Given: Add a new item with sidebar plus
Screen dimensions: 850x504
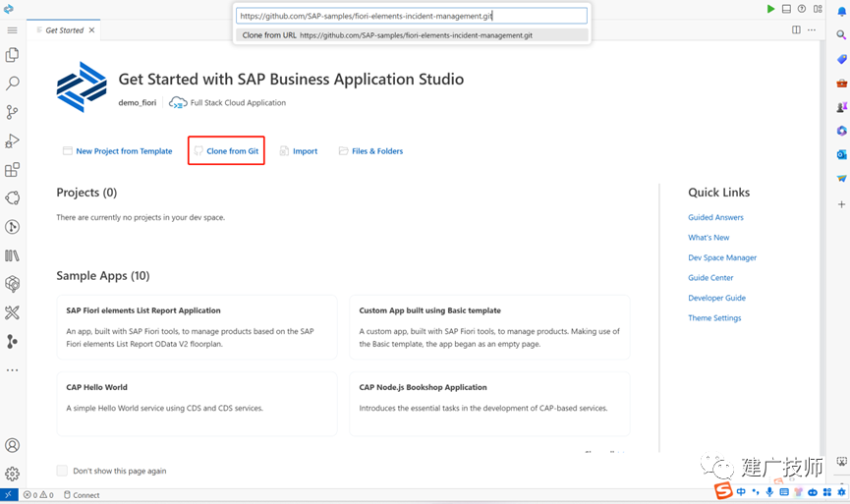Looking at the screenshot, I should (x=841, y=204).
